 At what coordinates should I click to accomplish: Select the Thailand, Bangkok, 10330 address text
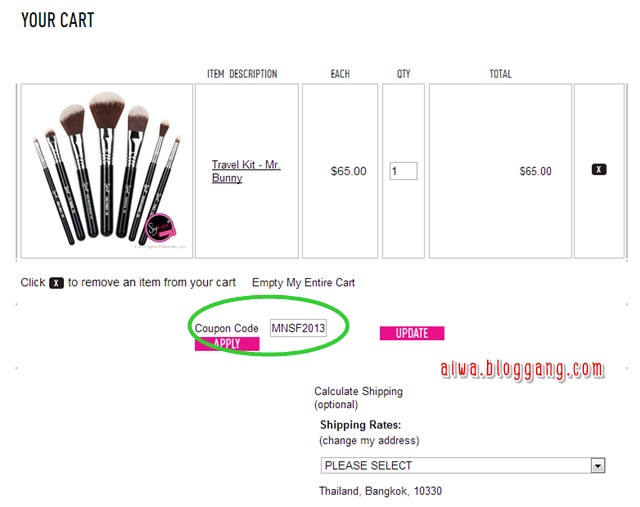coord(380,491)
